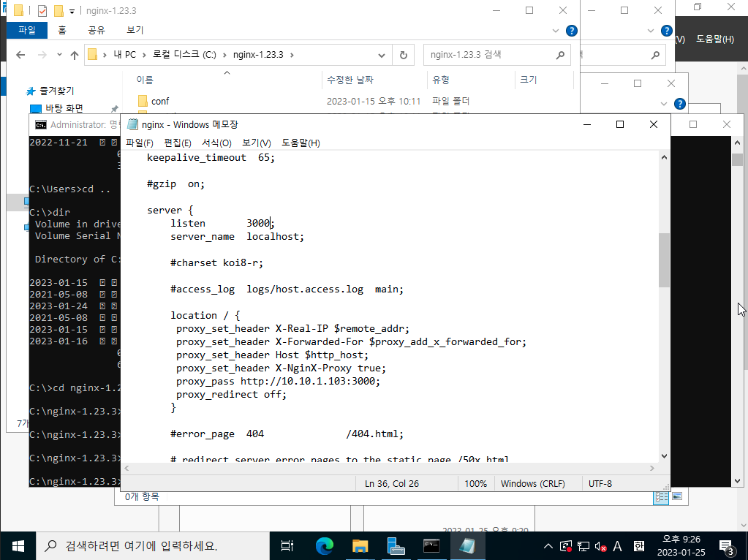Screen dimensions: 748x560
Task: Click Notepad vertical scrollbar up arrow
Action: 664,157
